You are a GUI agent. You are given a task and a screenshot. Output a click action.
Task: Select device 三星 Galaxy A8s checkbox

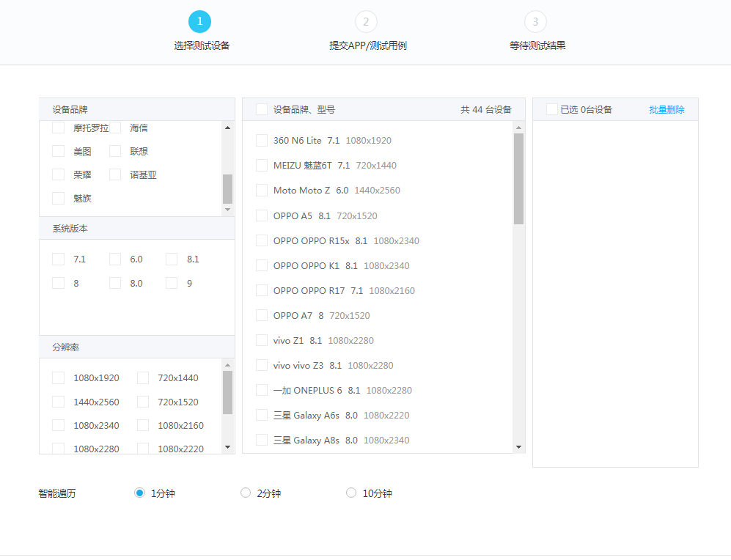coord(262,441)
